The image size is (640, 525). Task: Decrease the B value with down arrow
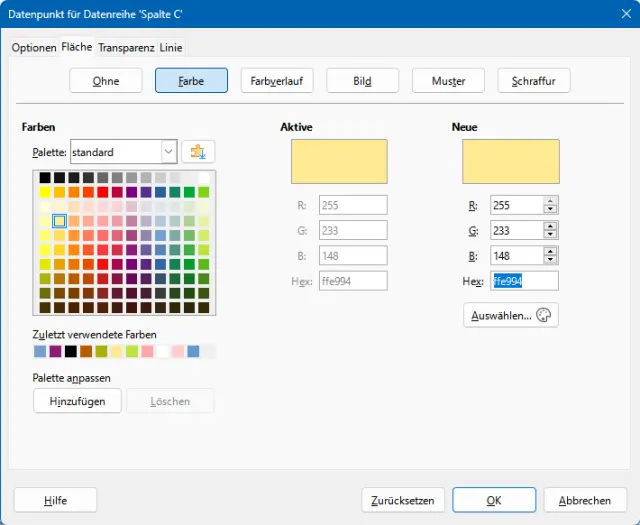pos(550,260)
